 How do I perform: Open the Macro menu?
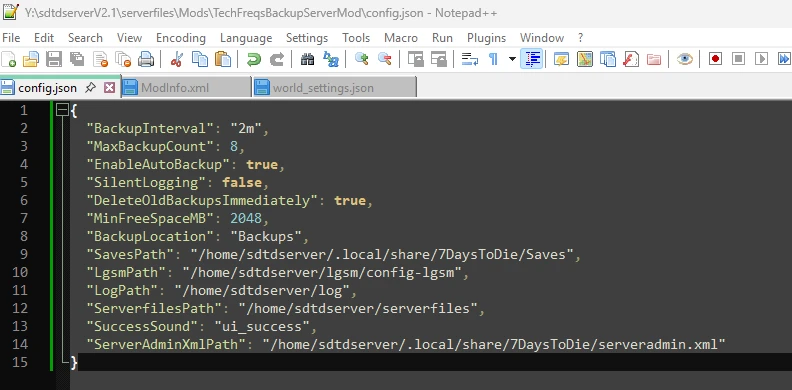pyautogui.click(x=401, y=38)
